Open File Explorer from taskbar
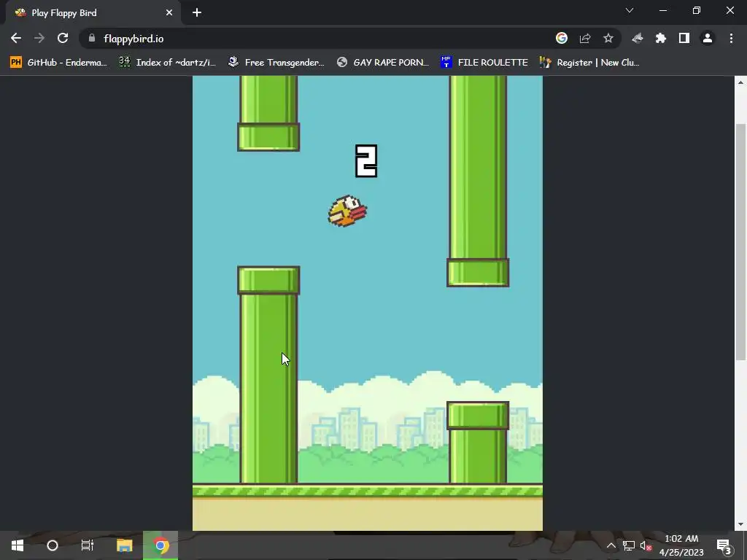Image resolution: width=747 pixels, height=560 pixels. coord(124,545)
